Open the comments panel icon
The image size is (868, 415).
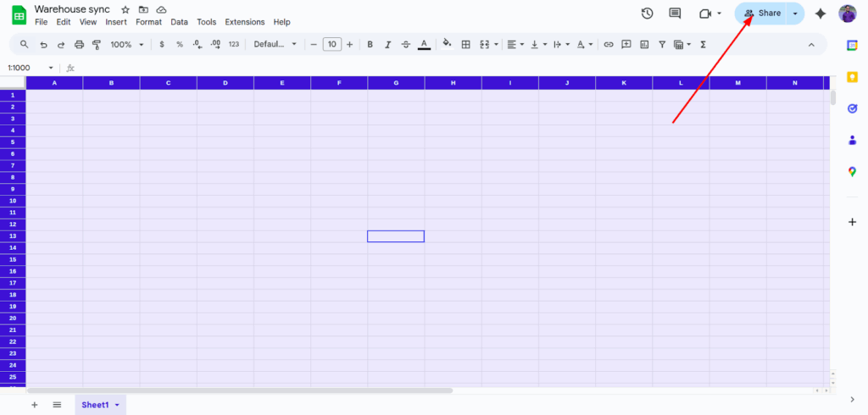[x=675, y=14]
